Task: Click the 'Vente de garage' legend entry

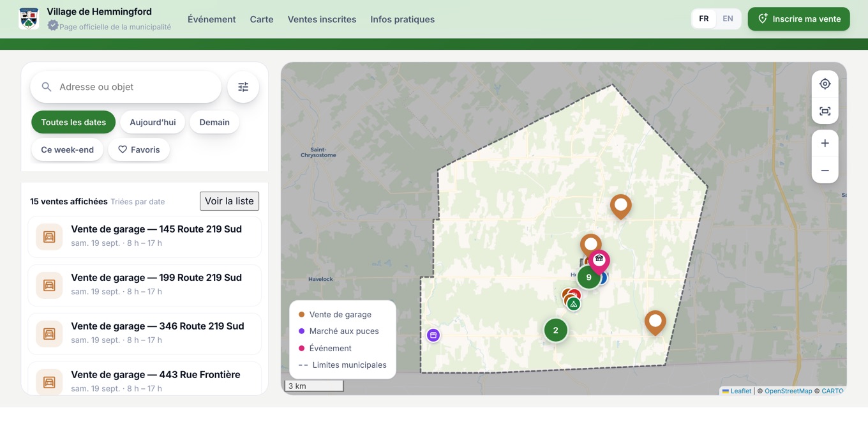Action: click(x=334, y=314)
